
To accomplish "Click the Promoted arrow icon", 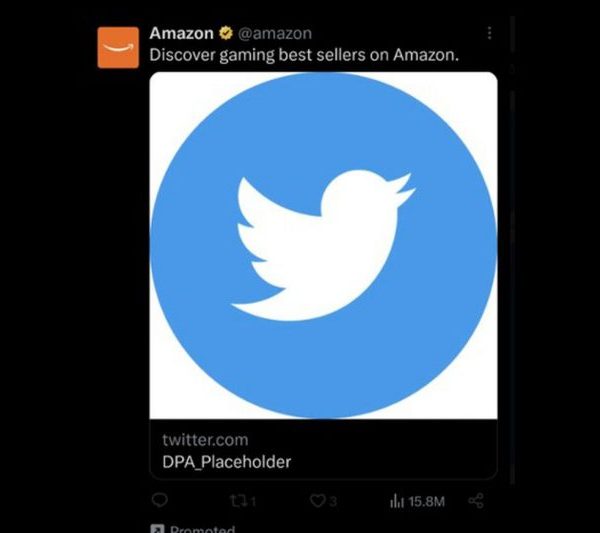I will pyautogui.click(x=158, y=528).
